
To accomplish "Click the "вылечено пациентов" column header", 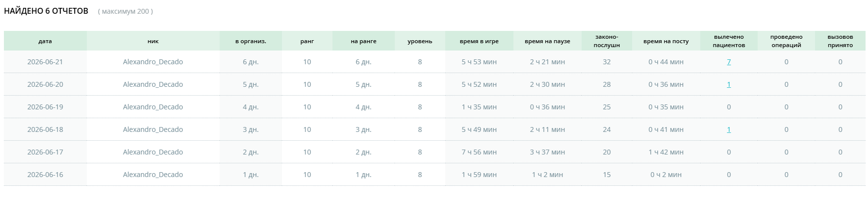I will pyautogui.click(x=729, y=41).
